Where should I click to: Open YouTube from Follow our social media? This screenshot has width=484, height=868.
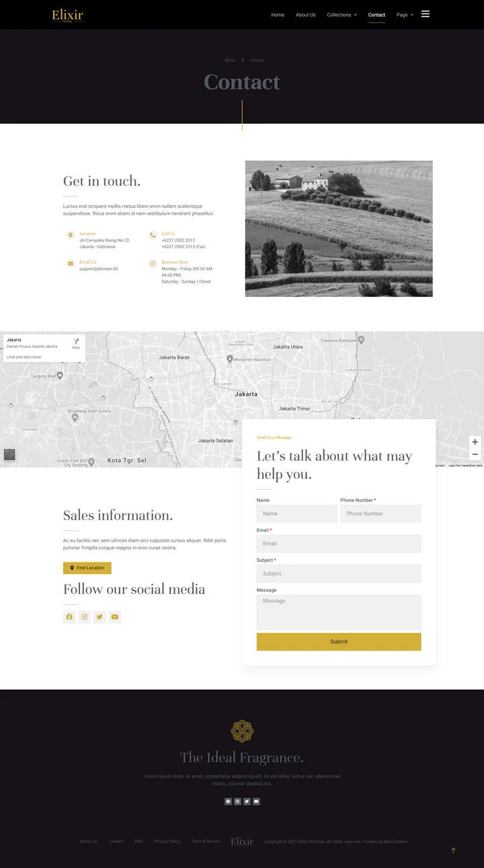(115, 617)
